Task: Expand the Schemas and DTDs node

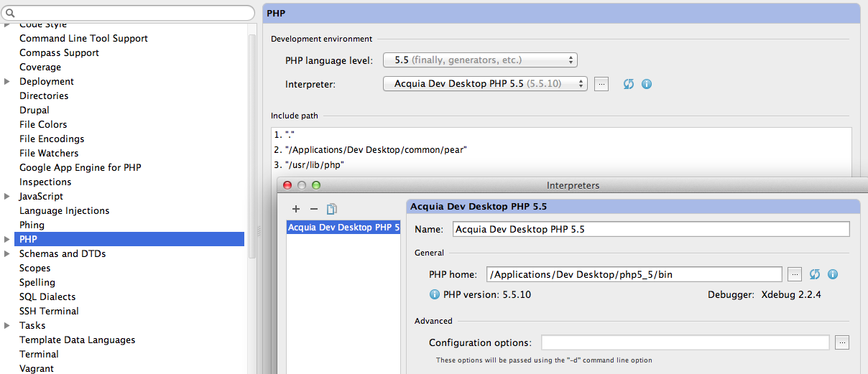Action: point(7,254)
